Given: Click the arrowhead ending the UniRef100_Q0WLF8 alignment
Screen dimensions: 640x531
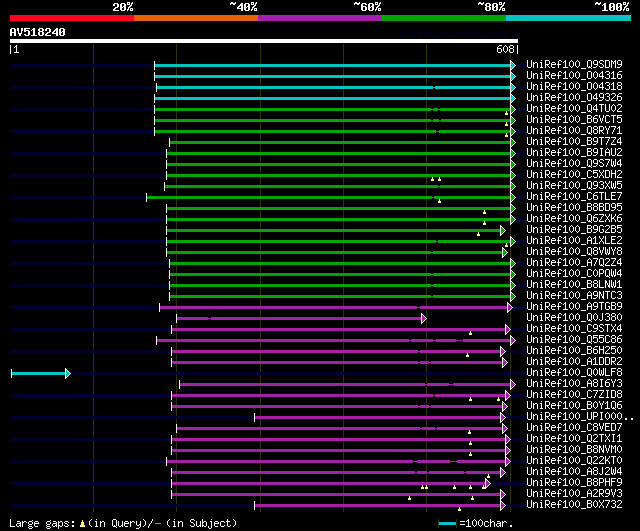Looking at the screenshot, I should [68, 373].
